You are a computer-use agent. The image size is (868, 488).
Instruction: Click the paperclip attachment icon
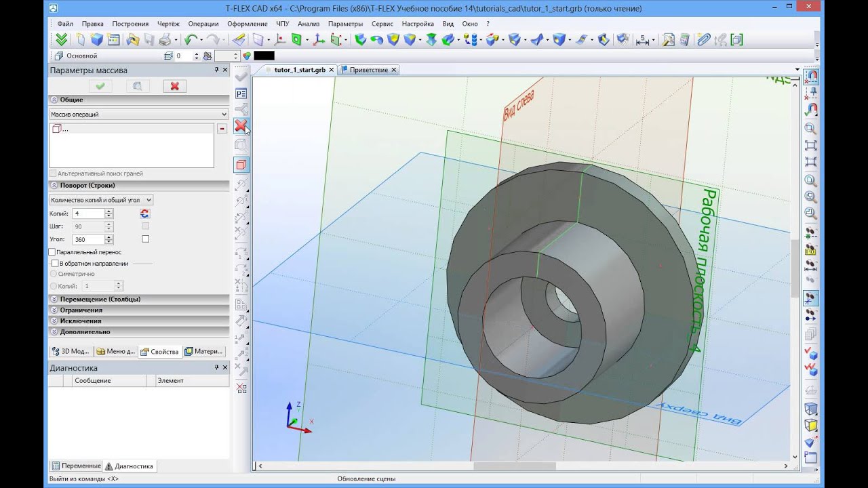pyautogui.click(x=703, y=39)
